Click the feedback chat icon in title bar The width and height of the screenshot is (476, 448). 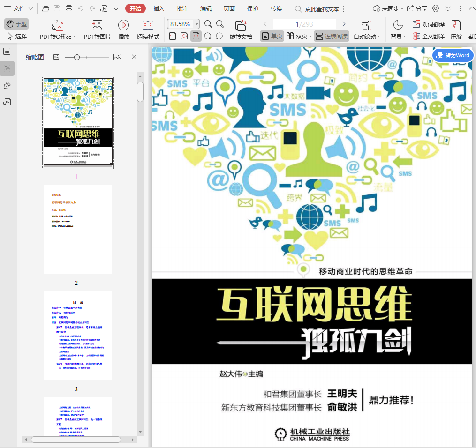tap(448, 8)
